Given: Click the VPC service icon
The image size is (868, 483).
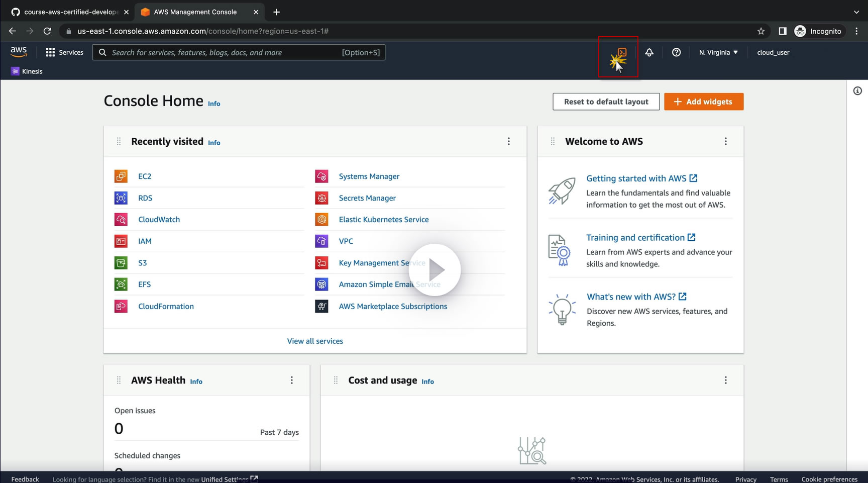Looking at the screenshot, I should pyautogui.click(x=321, y=241).
